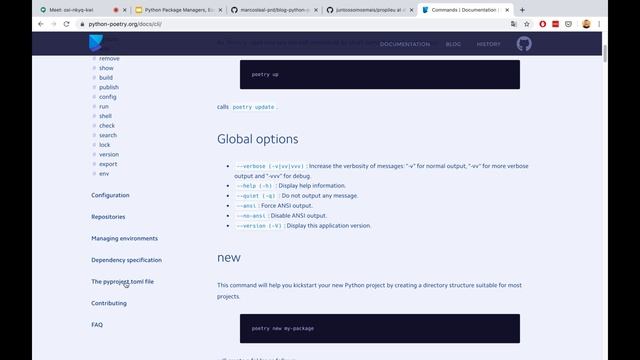Open HISTORY in the site header
640x360 pixels.
click(x=488, y=44)
